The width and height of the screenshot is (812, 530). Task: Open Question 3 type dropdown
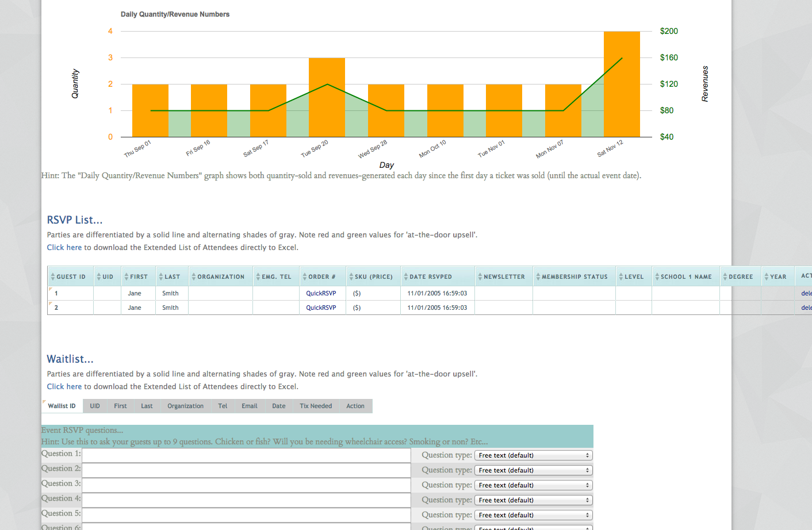533,485
